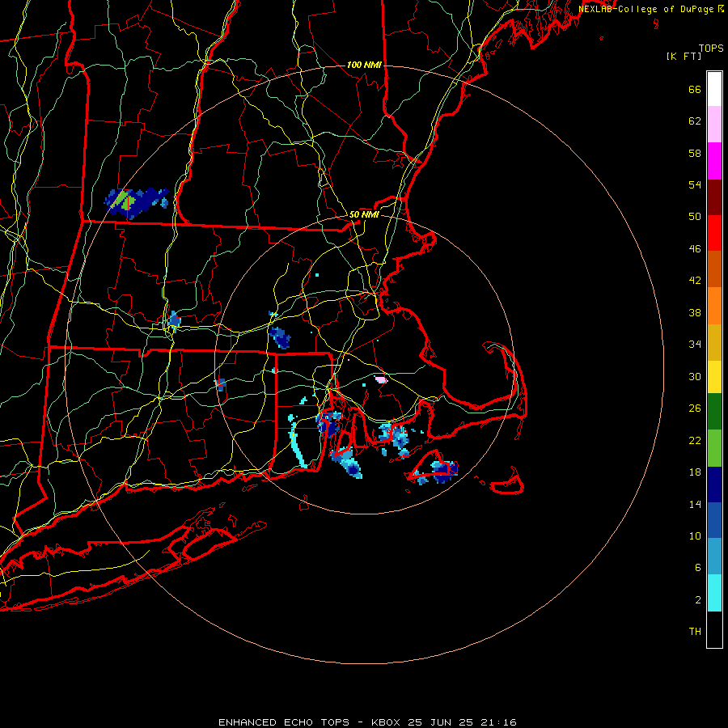Click the "50 NMI" range ring label
Viewport: 728px width, 728px height.
coord(364,214)
